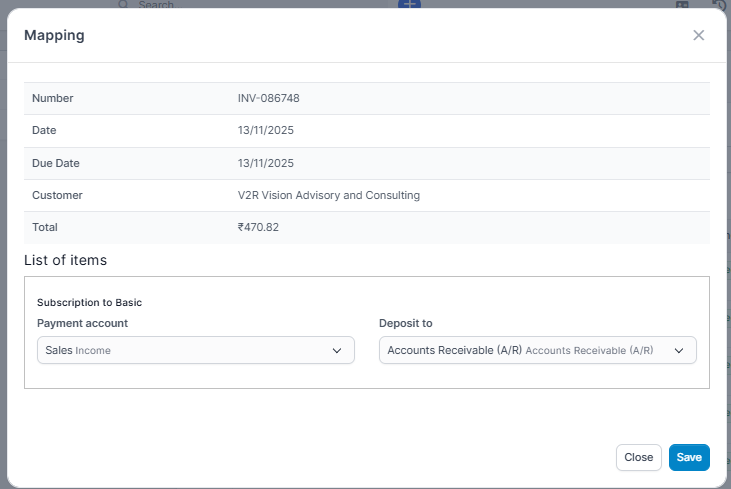Open the Payment account dropdown showing Sales

185,351
